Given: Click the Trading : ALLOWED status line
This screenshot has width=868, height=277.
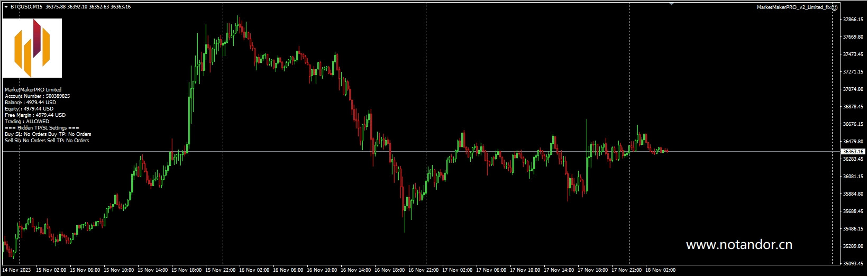Looking at the screenshot, I should pos(27,122).
